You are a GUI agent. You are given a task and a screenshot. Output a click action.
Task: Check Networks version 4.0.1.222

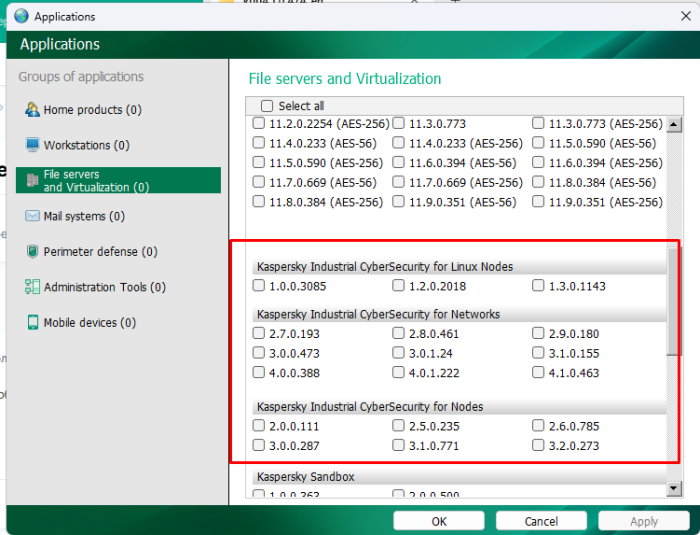click(x=398, y=373)
